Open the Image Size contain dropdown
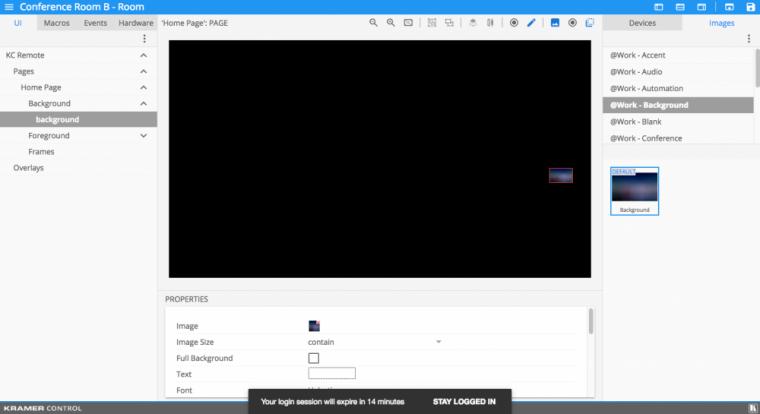 375,342
